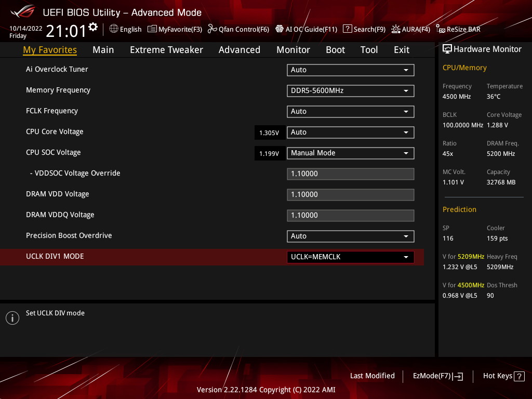Open the Precision Boost Overdrive dropdown

point(351,236)
